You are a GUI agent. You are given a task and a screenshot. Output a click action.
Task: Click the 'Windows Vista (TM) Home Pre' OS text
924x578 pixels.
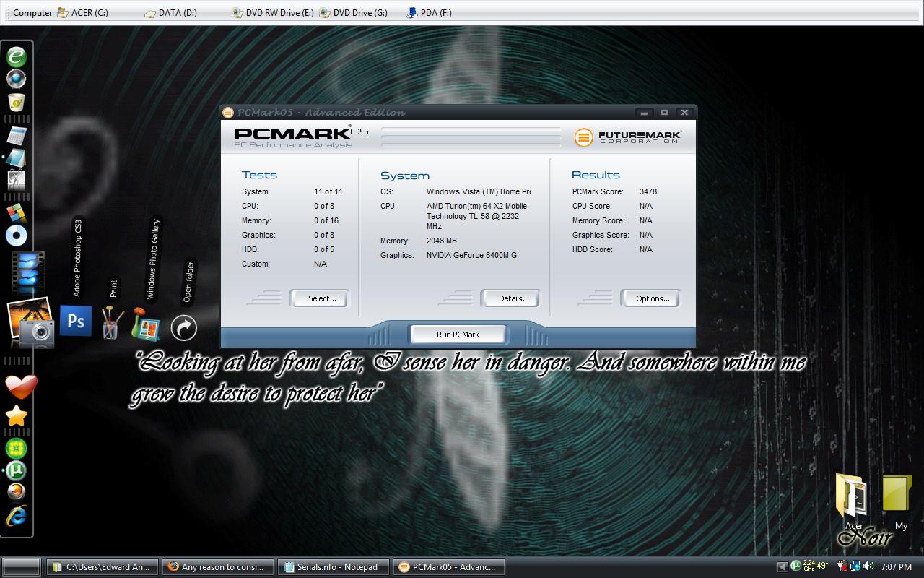click(x=479, y=192)
